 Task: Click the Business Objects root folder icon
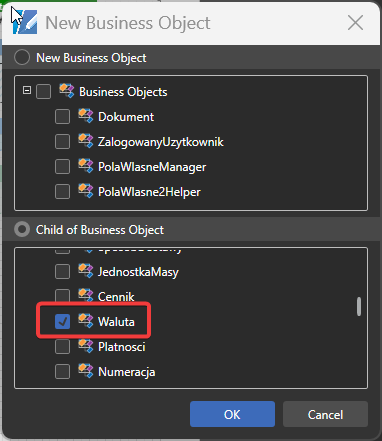(67, 91)
